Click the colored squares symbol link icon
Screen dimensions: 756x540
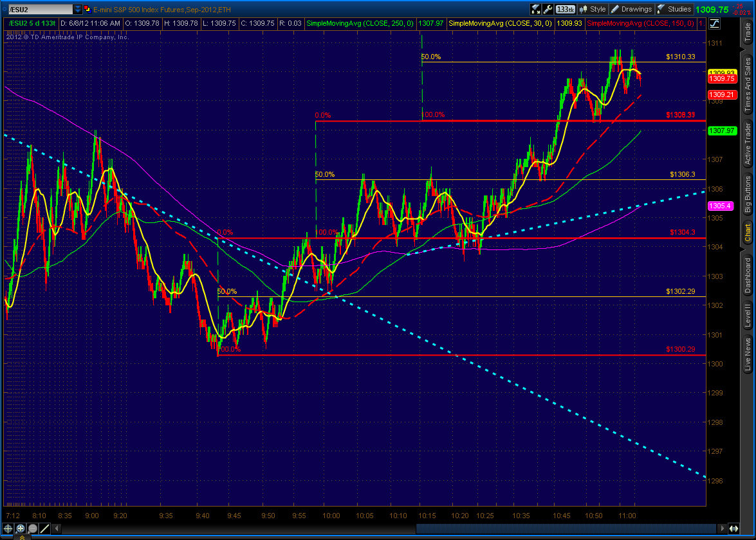(x=88, y=9)
